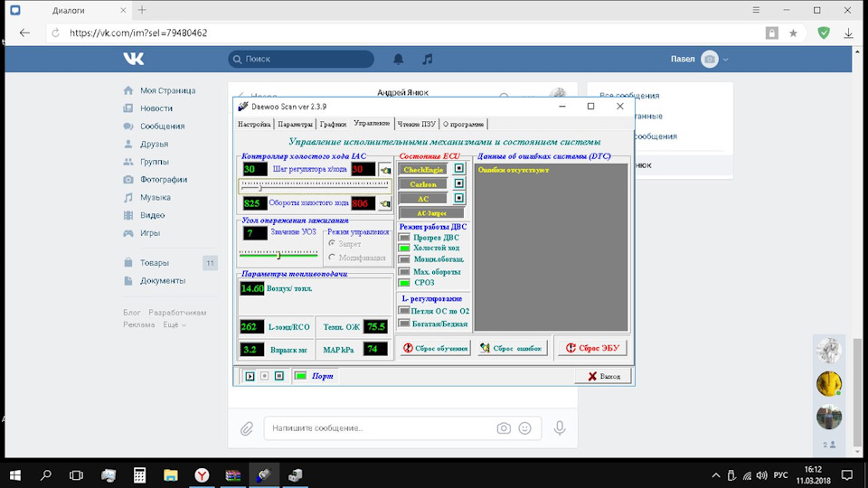Viewport: 868px width, 488px height.
Task: Click the red Сброс ЭБУ button
Action: 592,348
